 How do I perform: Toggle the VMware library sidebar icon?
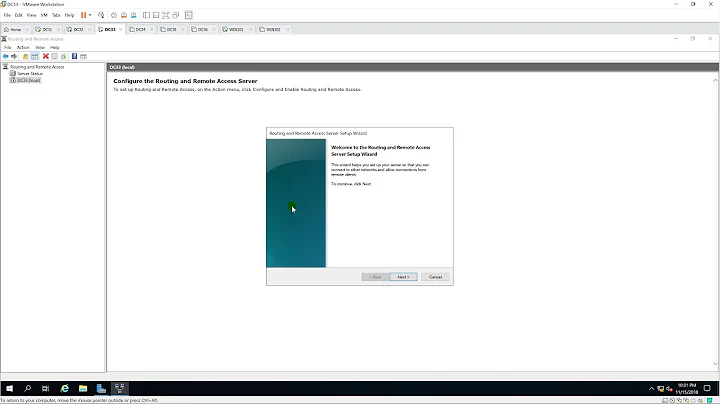pos(146,15)
